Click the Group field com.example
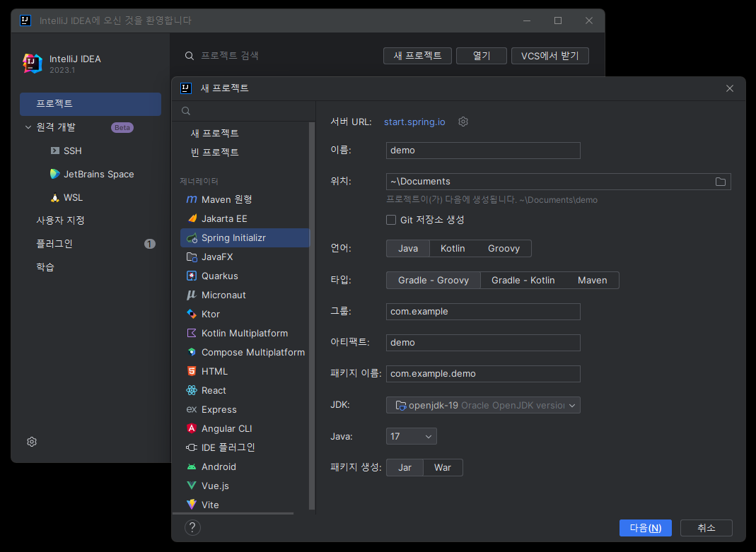This screenshot has height=552, width=756. (483, 312)
